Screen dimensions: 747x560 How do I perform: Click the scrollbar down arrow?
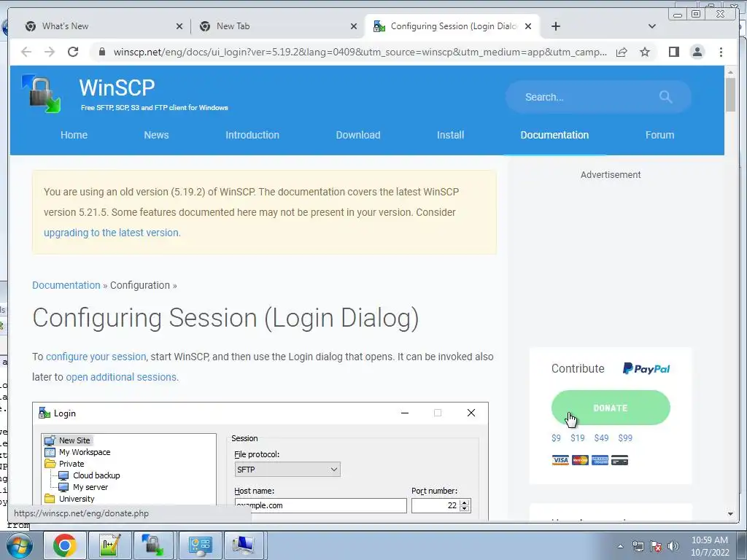730,514
